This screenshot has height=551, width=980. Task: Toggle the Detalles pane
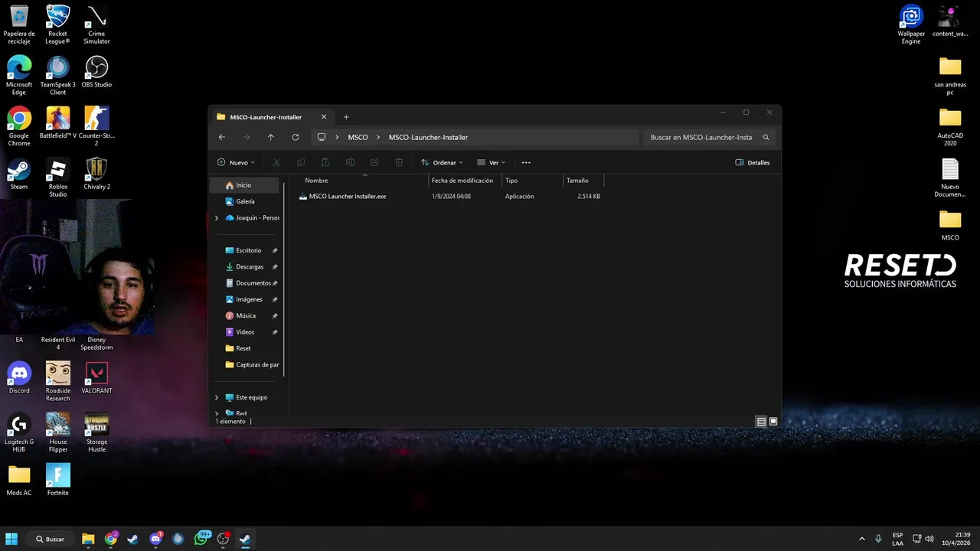click(753, 162)
